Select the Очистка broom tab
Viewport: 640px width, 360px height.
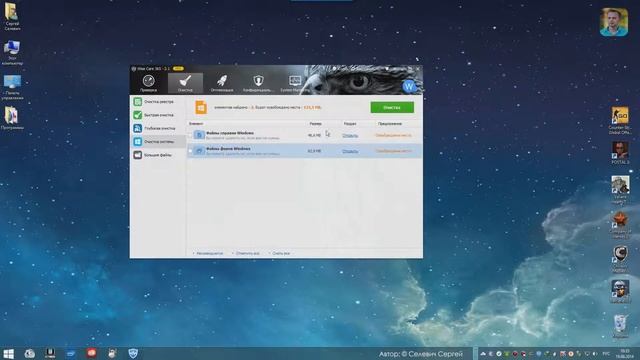pos(185,83)
